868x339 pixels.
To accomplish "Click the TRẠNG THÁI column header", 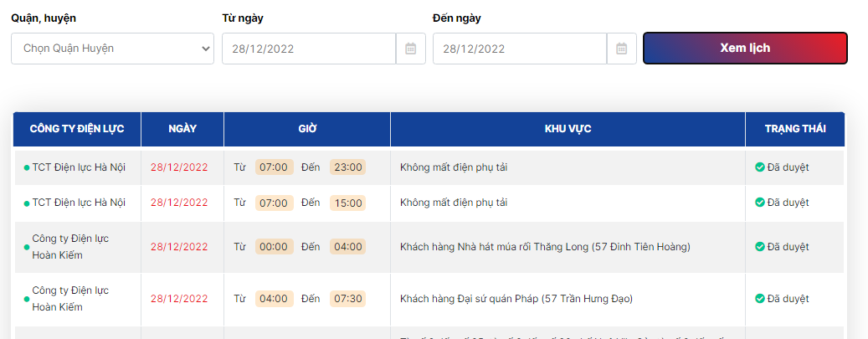I will (795, 129).
